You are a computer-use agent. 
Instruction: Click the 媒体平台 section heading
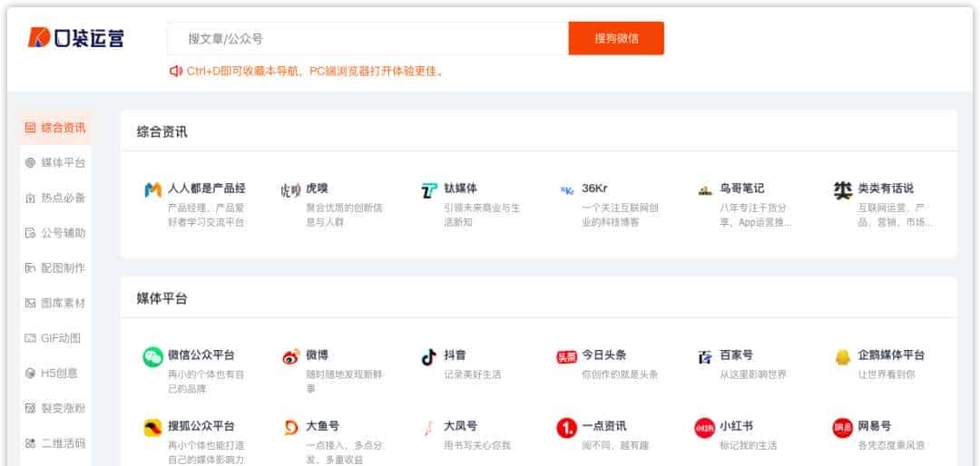(x=162, y=298)
